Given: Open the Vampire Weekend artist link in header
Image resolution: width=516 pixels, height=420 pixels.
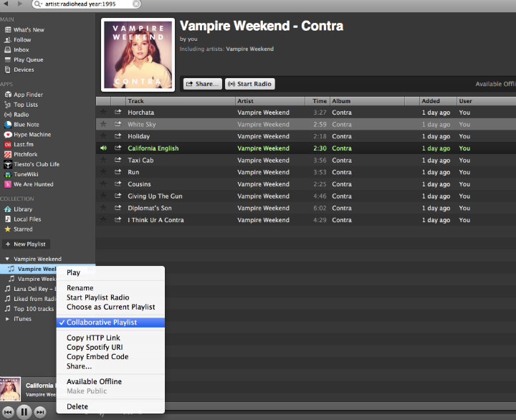Looking at the screenshot, I should pos(249,49).
